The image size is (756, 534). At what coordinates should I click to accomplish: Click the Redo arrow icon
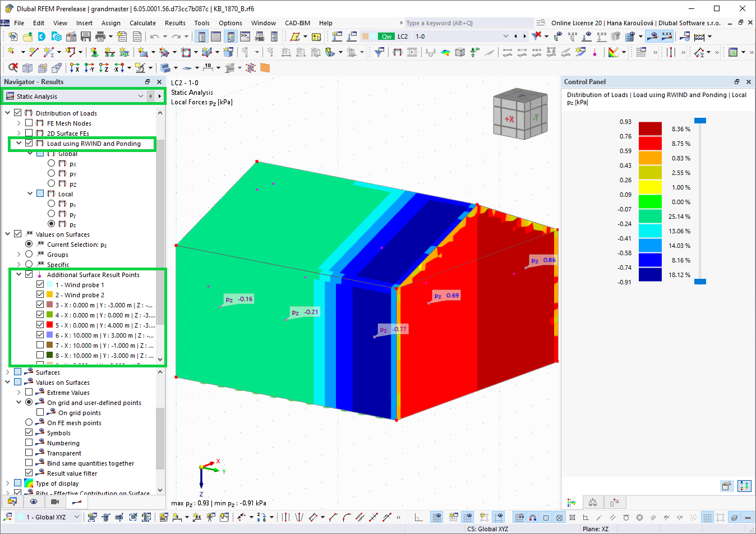pyautogui.click(x=176, y=36)
